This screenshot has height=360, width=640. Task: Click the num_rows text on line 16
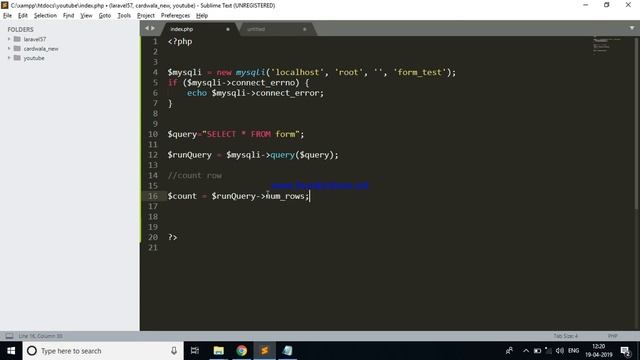(285, 196)
